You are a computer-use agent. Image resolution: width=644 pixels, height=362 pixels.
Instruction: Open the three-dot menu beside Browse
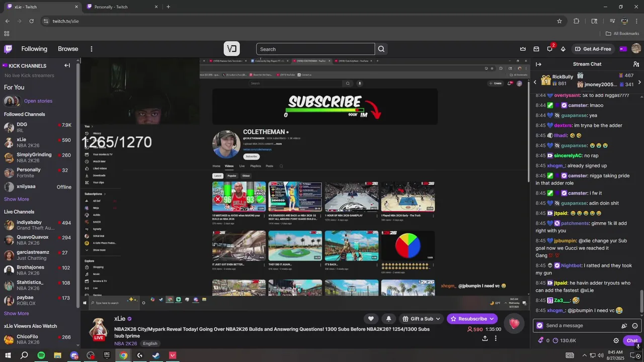tap(92, 49)
